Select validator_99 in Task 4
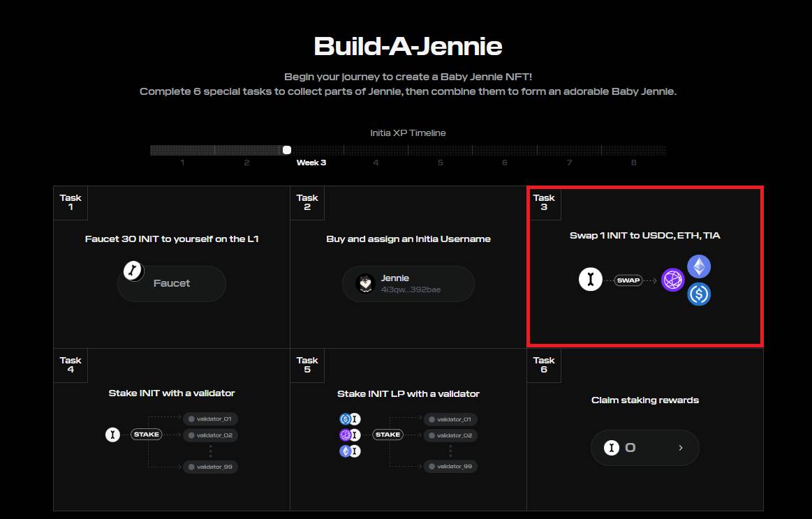 click(210, 467)
